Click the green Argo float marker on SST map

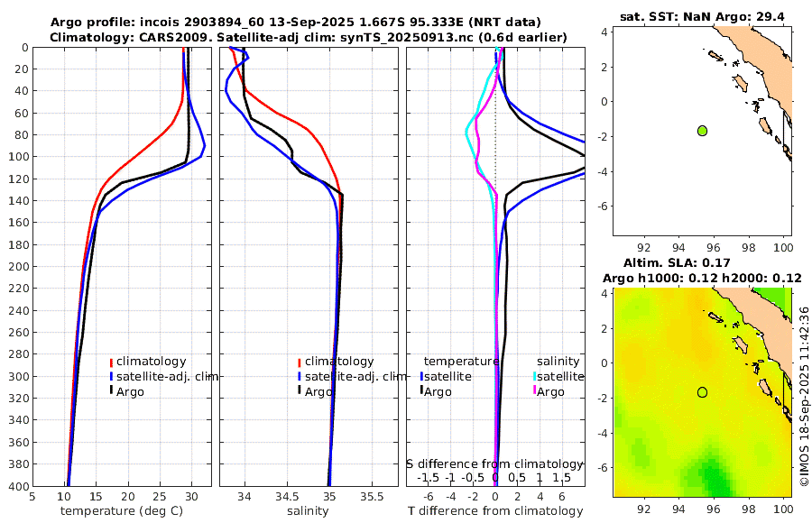pos(702,131)
